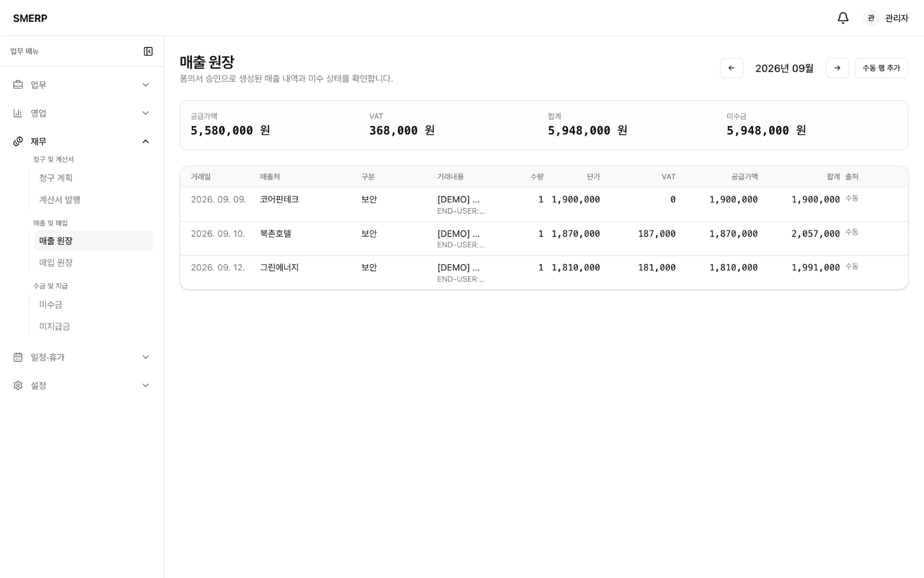Viewport: 924px width, 578px height.
Task: Click the 재무 coins icon
Action: coord(18,142)
